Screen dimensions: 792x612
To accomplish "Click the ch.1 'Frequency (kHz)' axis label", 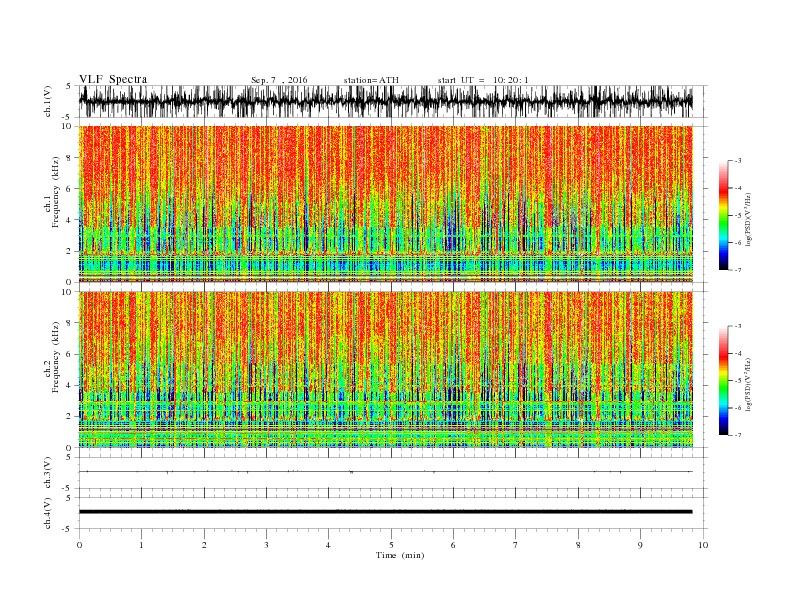I will [56, 192].
